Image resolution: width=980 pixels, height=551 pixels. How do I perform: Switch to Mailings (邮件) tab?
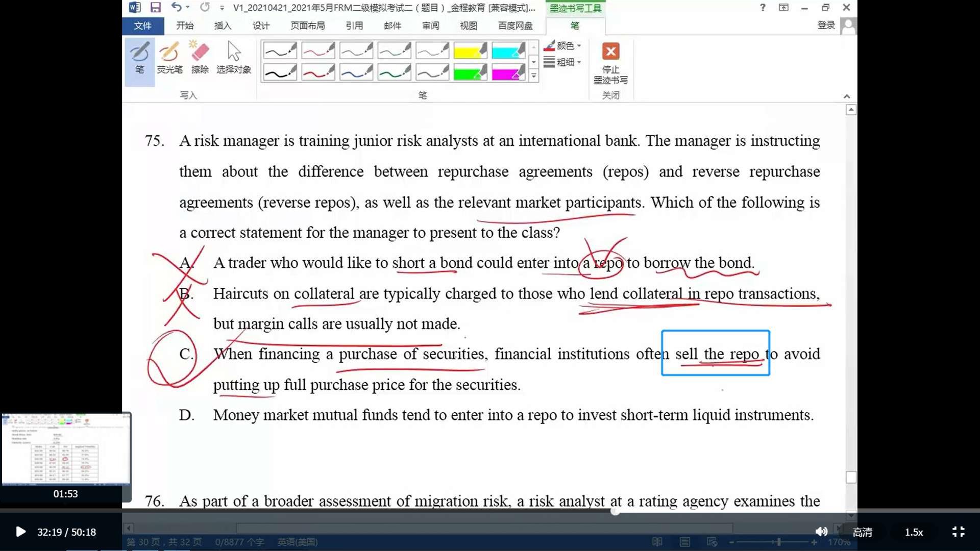pyautogui.click(x=393, y=26)
